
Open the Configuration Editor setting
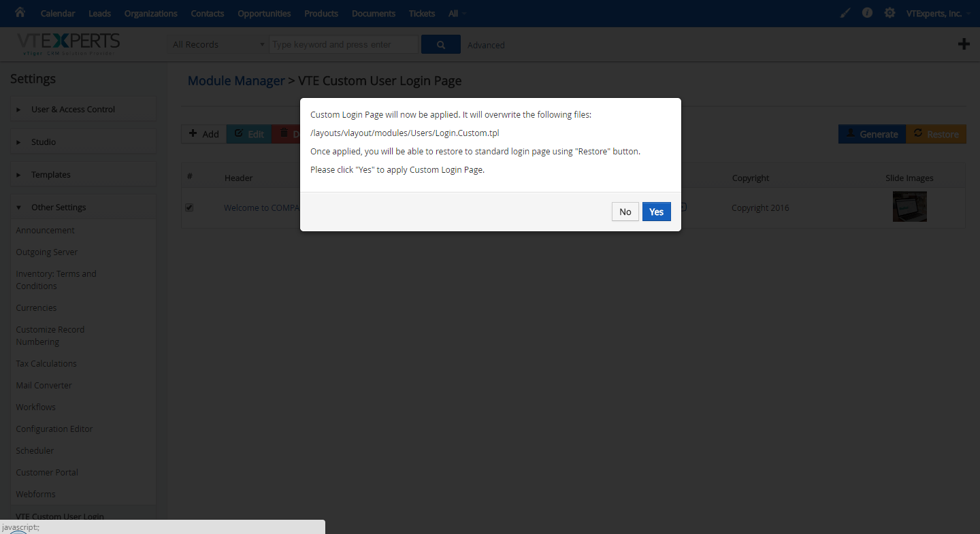[54, 429]
